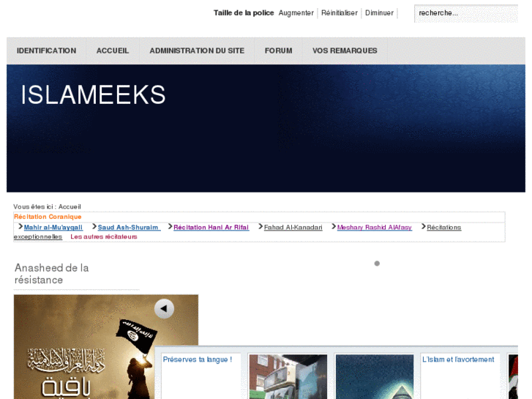Click the Récitation Coranique heading

point(48,217)
